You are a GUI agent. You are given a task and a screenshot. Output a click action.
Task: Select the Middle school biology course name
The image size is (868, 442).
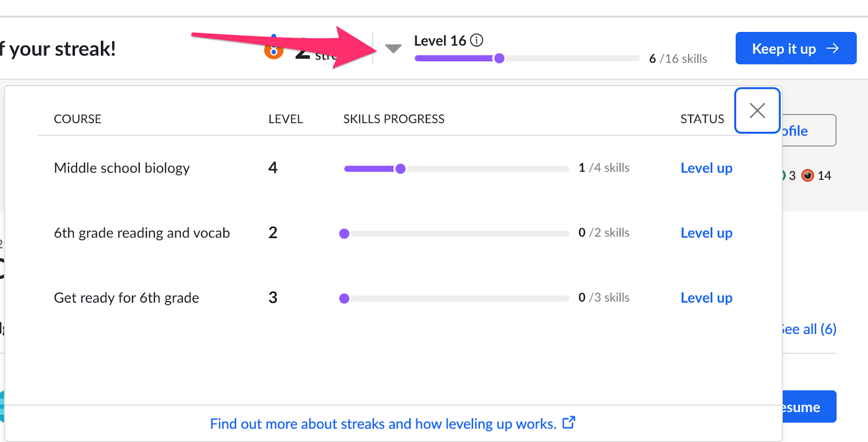[122, 168]
